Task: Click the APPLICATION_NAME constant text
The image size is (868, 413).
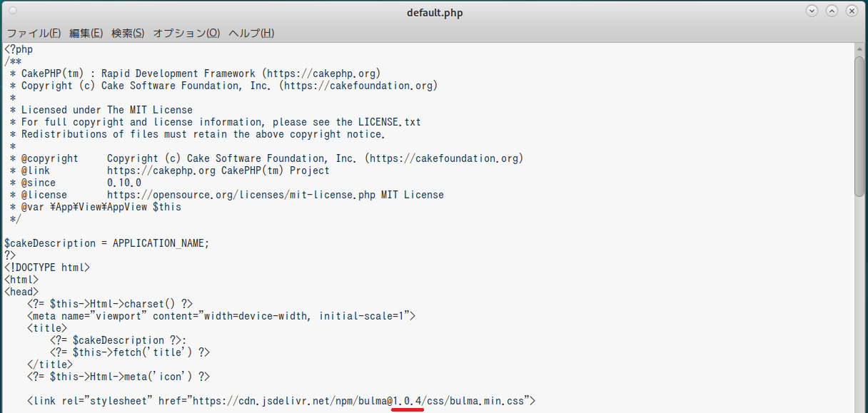Action: pos(159,243)
